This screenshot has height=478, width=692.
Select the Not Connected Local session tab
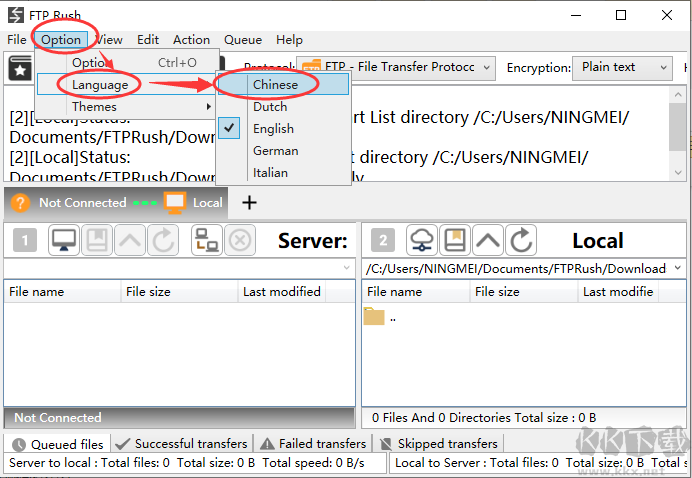pyautogui.click(x=116, y=203)
